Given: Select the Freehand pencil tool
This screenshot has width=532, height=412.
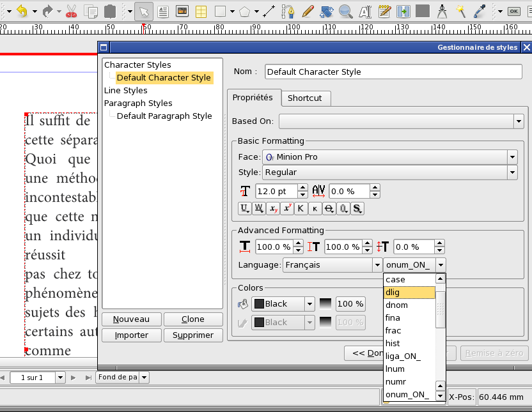Looking at the screenshot, I should (x=307, y=11).
